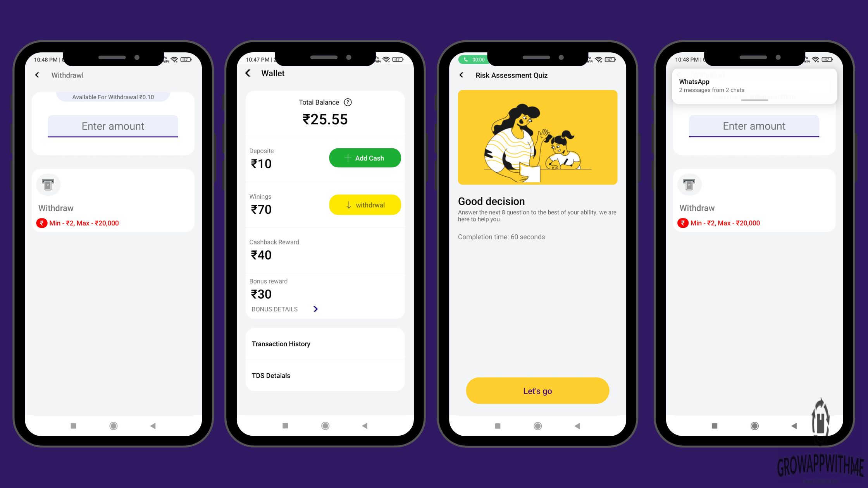Tap the ATM/Withdraw icon on screen
868x488 pixels.
coord(48,184)
